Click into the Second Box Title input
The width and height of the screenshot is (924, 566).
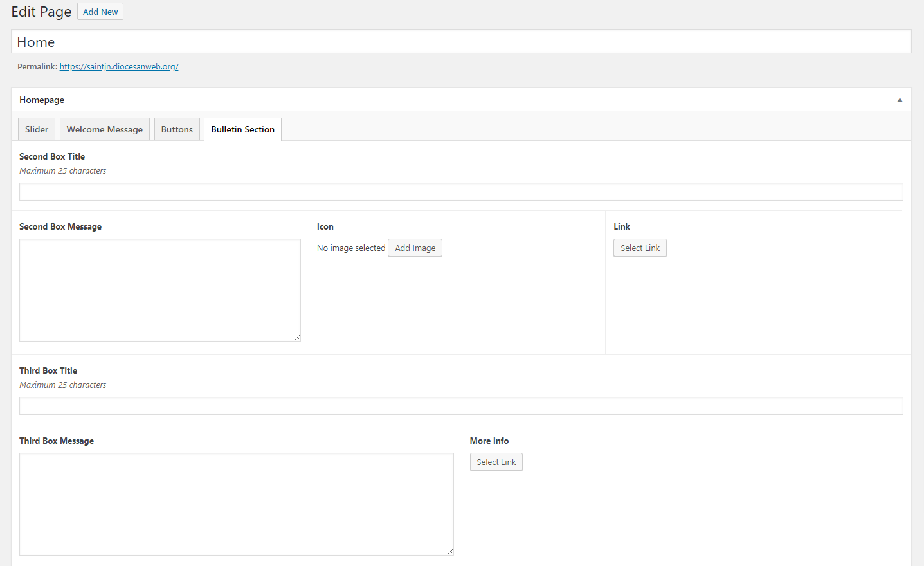(x=460, y=192)
